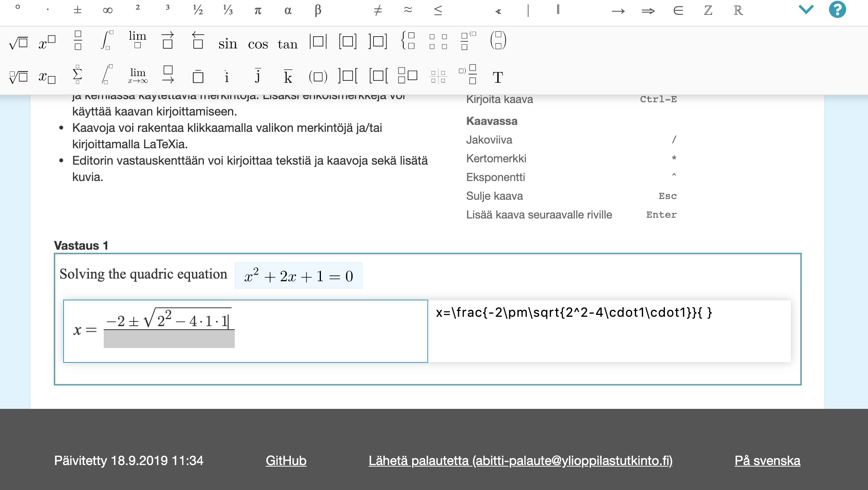Open the send feedback email link
Image resolution: width=868 pixels, height=490 pixels.
point(520,460)
